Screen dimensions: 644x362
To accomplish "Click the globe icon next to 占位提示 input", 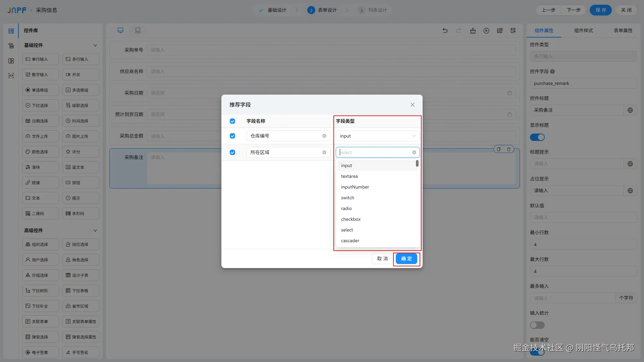I will point(630,191).
